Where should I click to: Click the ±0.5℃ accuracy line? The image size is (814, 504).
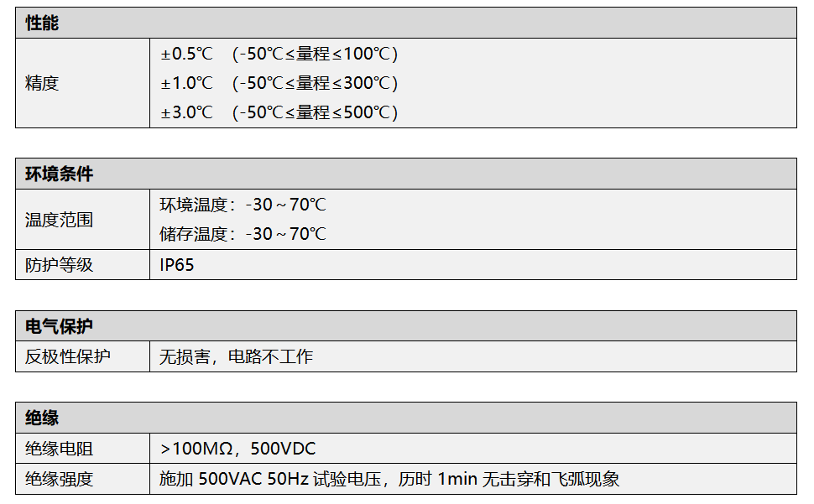tap(279, 54)
